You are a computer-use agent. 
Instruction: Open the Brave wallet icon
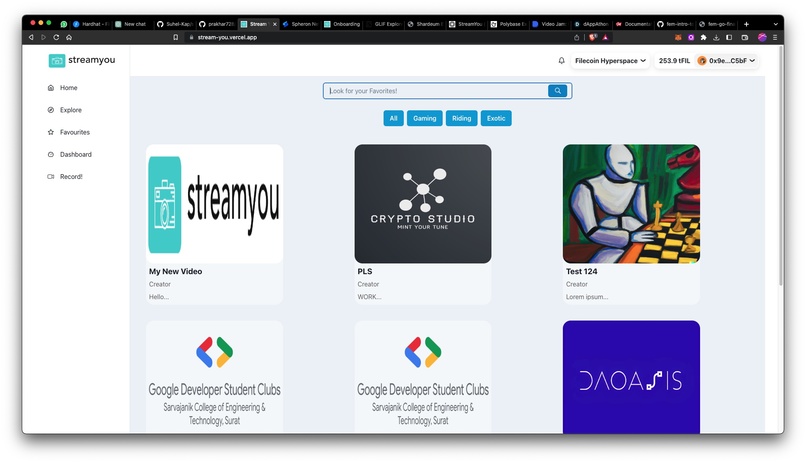745,37
